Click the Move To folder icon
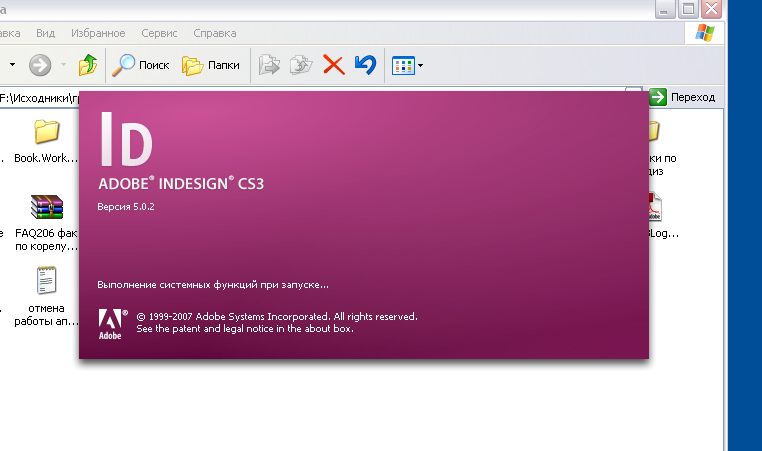This screenshot has height=451, width=762. (x=269, y=65)
